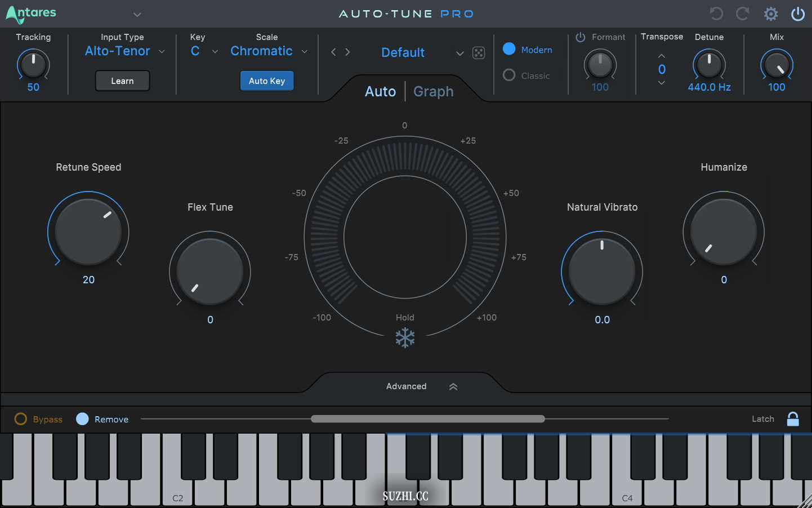The height and width of the screenshot is (508, 812).
Task: Click the Humanize knob
Action: click(724, 231)
